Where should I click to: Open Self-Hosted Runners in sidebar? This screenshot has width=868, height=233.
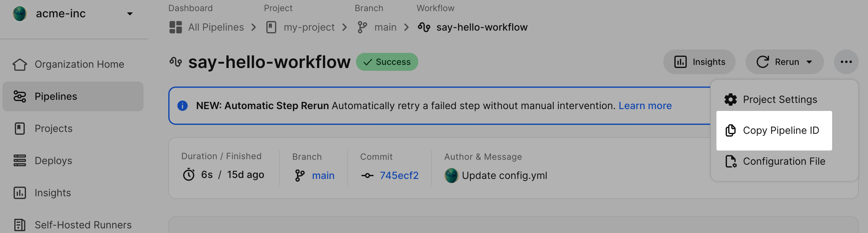tap(83, 225)
